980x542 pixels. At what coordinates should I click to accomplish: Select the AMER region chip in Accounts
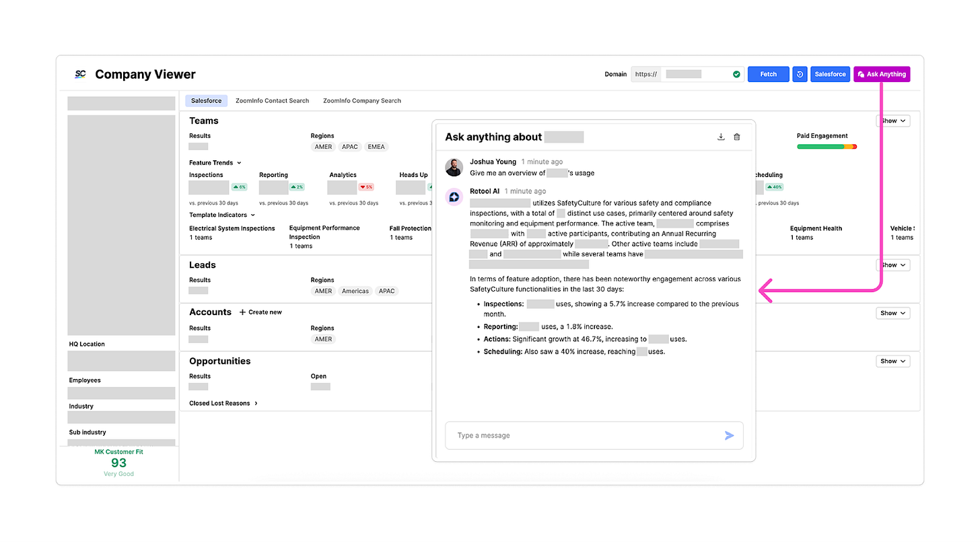coord(323,339)
